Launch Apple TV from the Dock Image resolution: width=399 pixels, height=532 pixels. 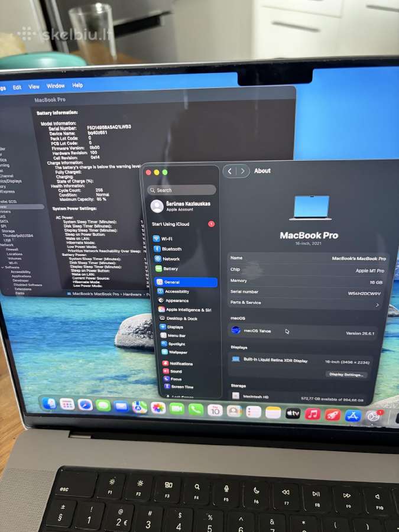(293, 414)
